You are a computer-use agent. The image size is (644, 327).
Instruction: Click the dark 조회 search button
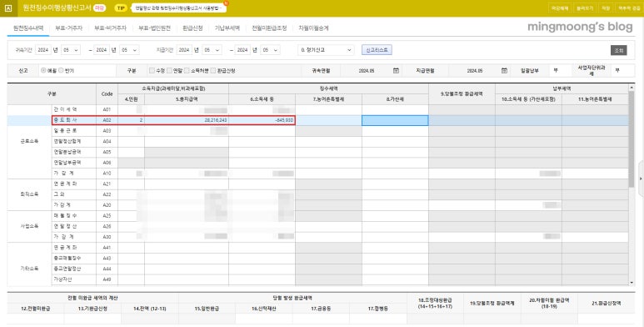pyautogui.click(x=618, y=50)
